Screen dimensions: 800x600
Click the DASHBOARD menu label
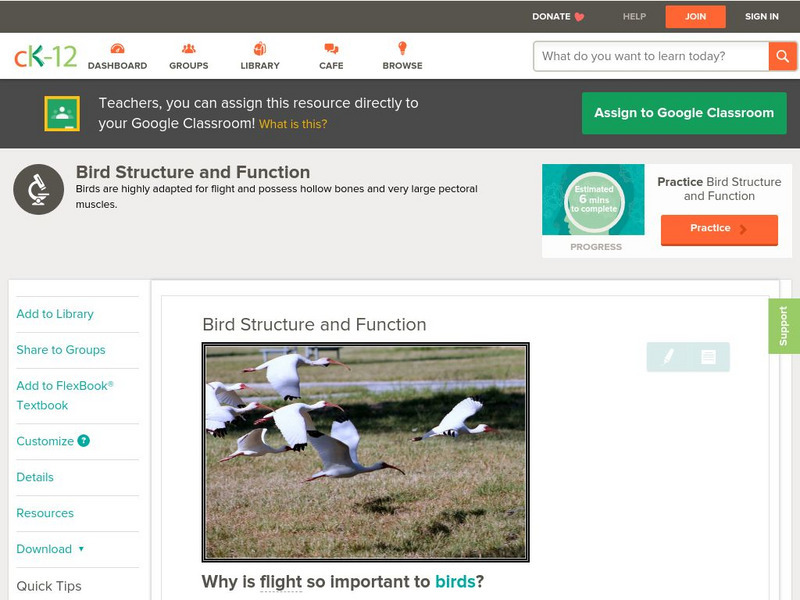[117, 66]
